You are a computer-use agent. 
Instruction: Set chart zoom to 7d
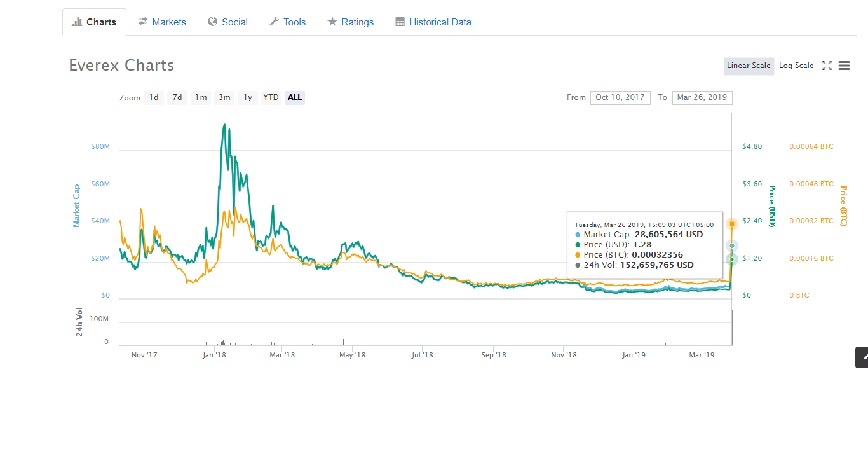(x=177, y=97)
